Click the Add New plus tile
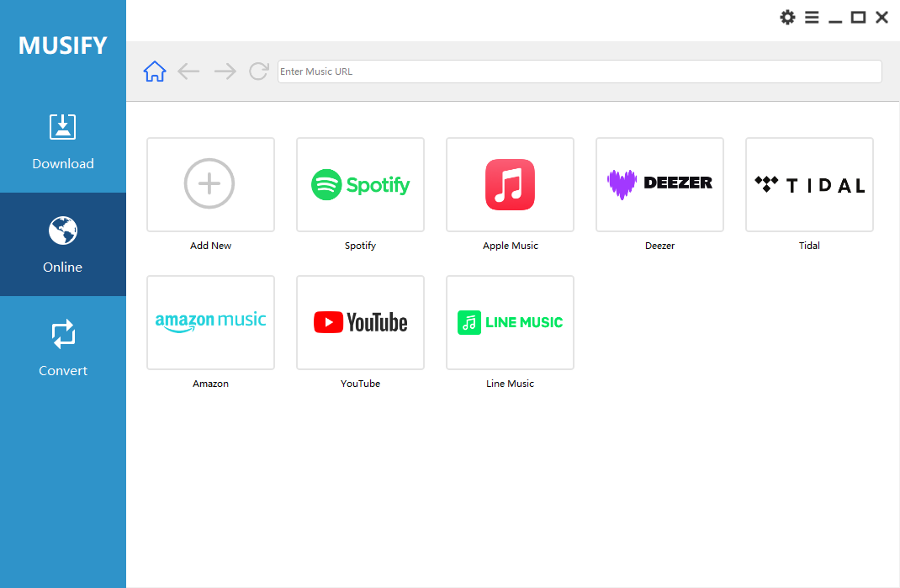 click(x=210, y=184)
